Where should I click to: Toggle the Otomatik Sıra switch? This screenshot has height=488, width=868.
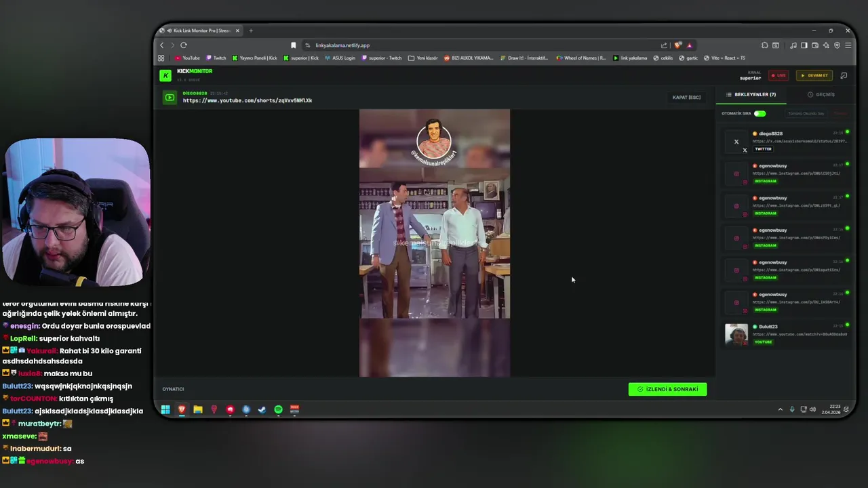click(759, 113)
